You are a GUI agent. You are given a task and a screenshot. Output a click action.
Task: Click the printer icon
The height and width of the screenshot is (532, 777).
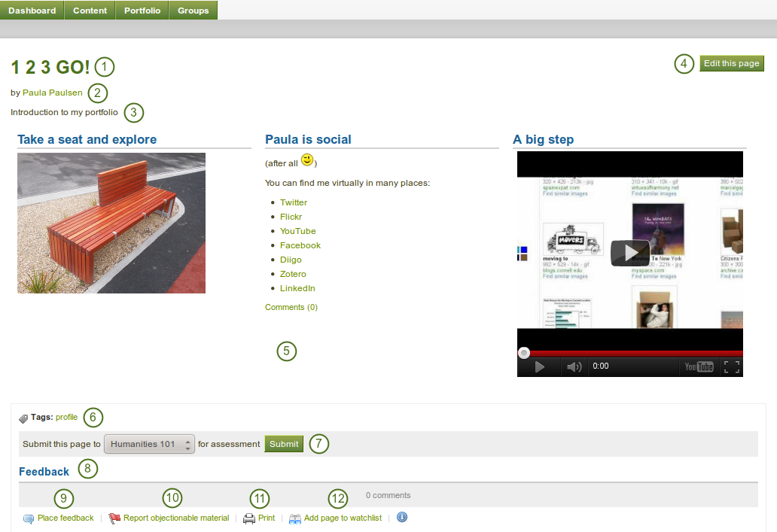point(248,518)
